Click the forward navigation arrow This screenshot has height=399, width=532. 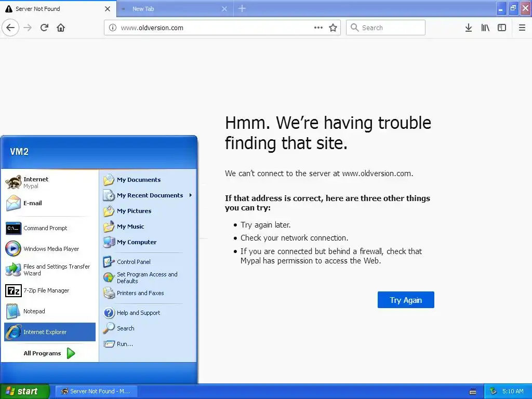(28, 28)
